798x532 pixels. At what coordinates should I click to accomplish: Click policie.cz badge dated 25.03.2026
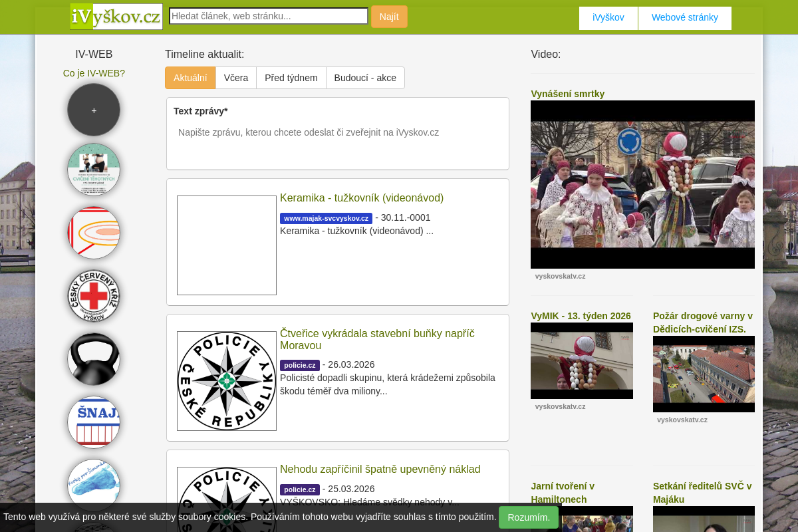tap(300, 489)
